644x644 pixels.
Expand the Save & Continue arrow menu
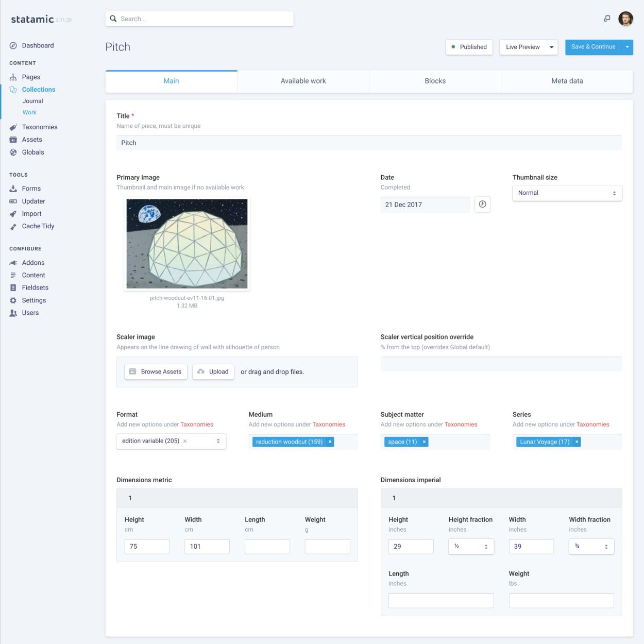tap(627, 47)
